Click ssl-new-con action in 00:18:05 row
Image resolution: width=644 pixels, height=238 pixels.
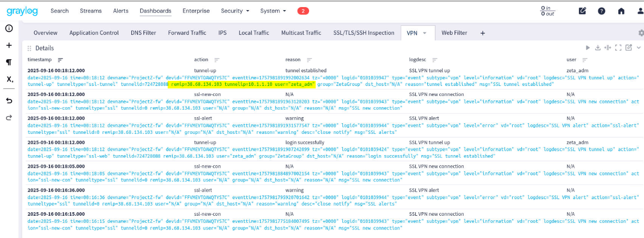click(207, 166)
